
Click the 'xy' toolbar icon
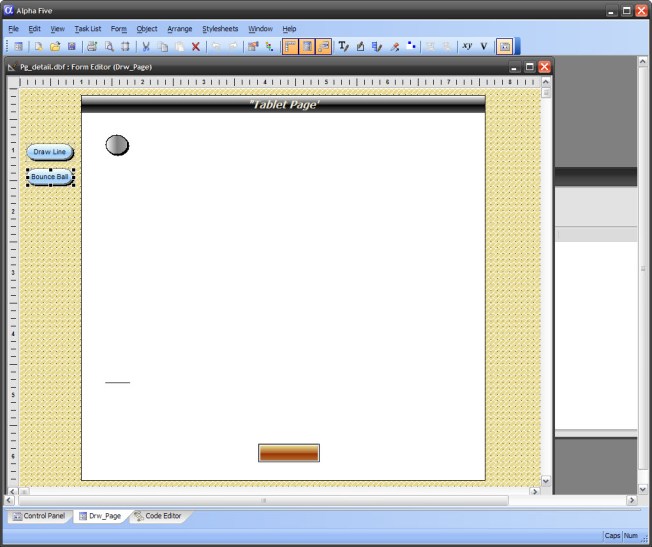(467, 47)
